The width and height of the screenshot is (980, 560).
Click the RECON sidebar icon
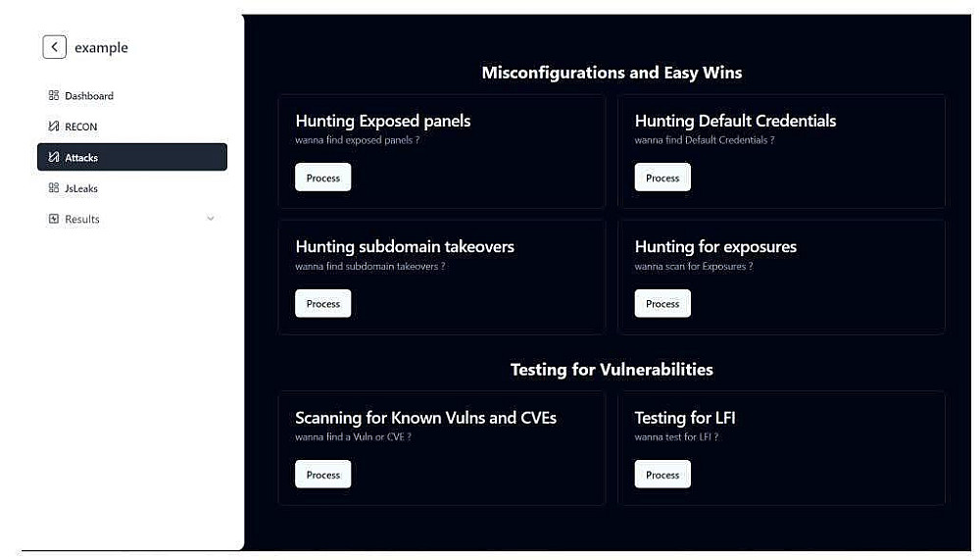coord(54,127)
